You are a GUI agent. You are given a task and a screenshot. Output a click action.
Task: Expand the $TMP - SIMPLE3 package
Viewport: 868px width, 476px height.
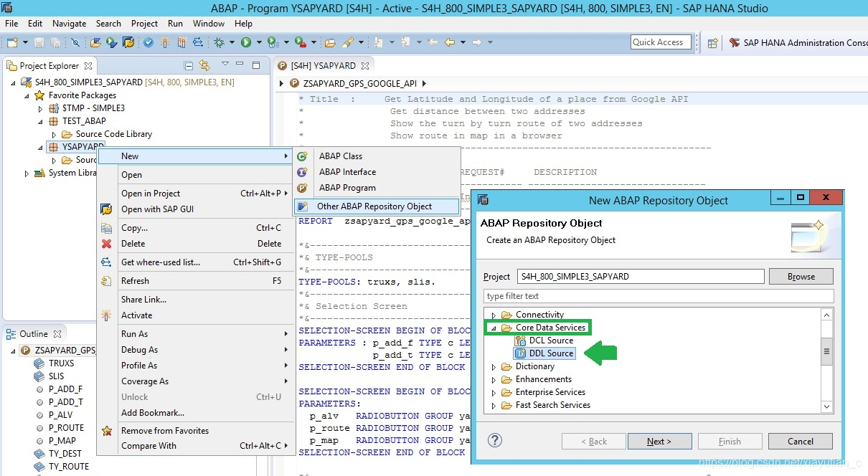pyautogui.click(x=40, y=108)
